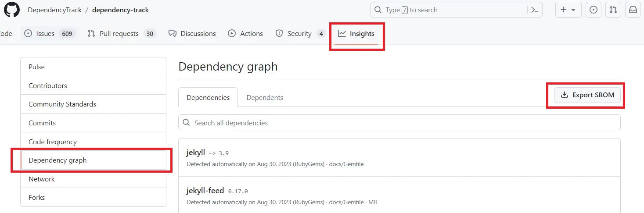
Task: Click the Security tab shield icon
Action: pos(279,33)
